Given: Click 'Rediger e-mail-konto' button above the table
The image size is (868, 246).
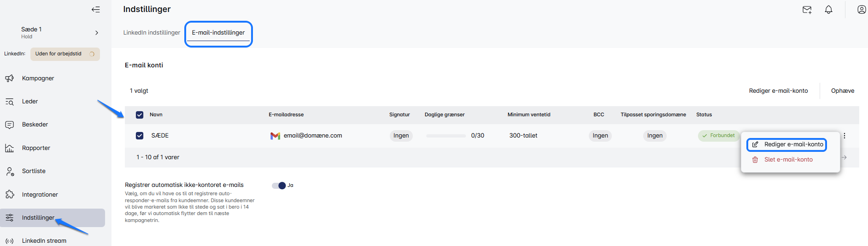Looking at the screenshot, I should tap(778, 91).
